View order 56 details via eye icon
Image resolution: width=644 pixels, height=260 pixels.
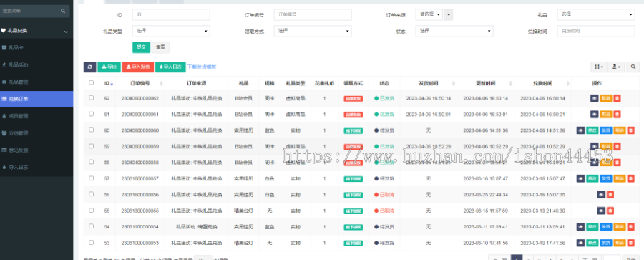tap(601, 195)
